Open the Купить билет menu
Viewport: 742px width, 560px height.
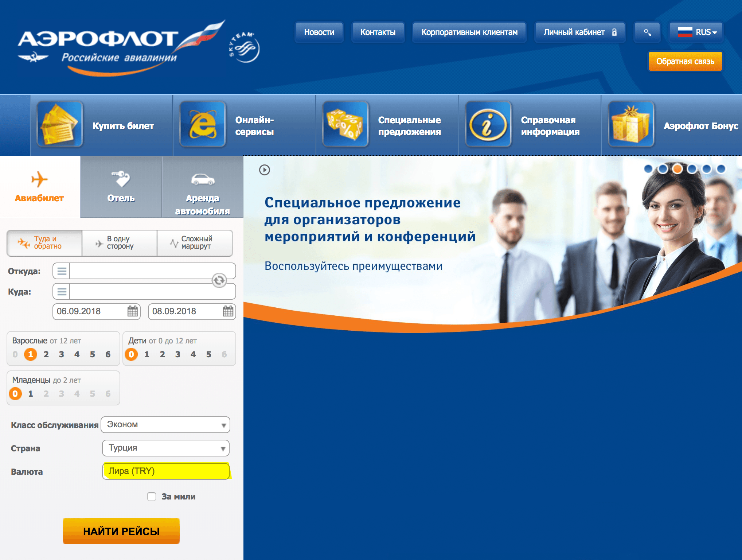(101, 125)
